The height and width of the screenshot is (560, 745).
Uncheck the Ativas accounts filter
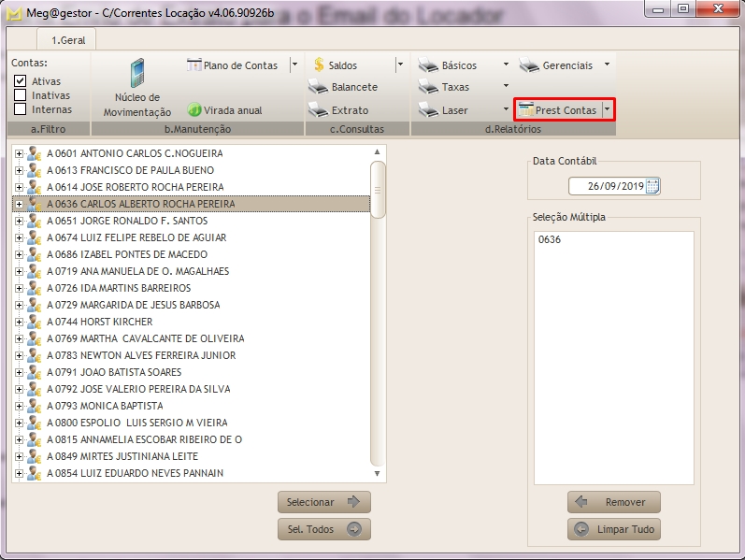21,81
